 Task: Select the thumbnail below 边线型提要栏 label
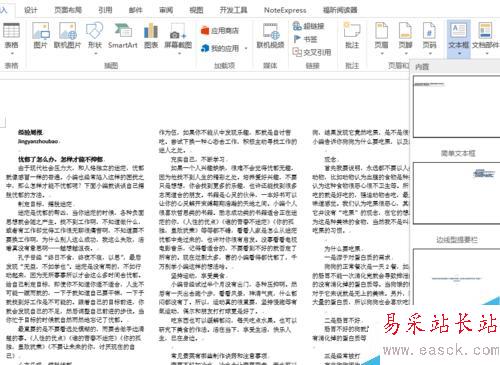tap(456, 277)
